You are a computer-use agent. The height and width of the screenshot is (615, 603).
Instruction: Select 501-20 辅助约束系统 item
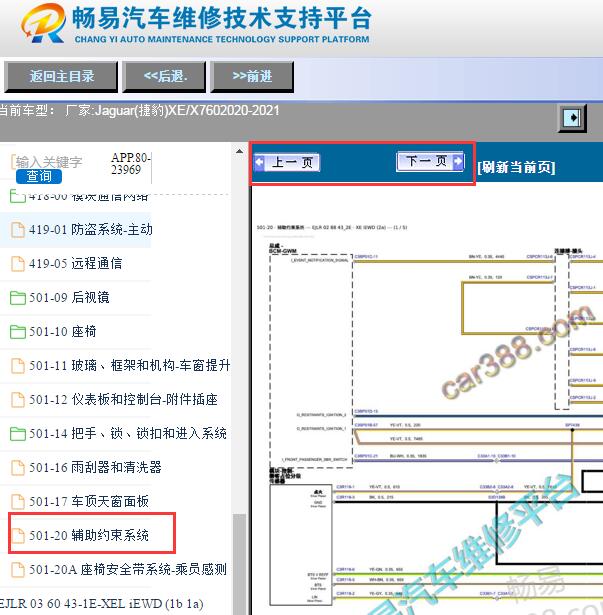coord(89,535)
